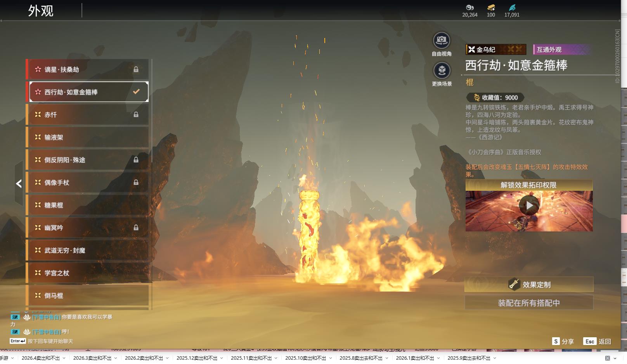The width and height of the screenshot is (627, 364).
Task: Click the gold ingot currency icon
Action: 491,7
